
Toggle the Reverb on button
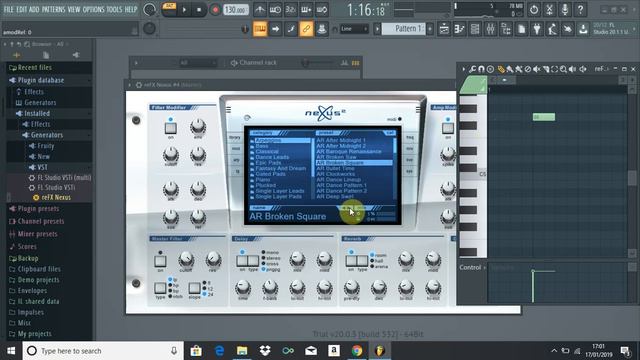pos(351,260)
